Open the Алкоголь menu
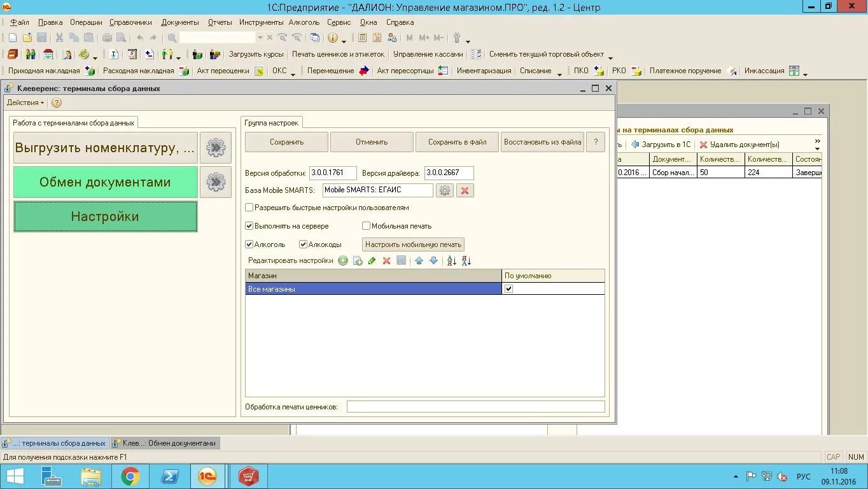This screenshot has width=868, height=489. pyautogui.click(x=304, y=22)
